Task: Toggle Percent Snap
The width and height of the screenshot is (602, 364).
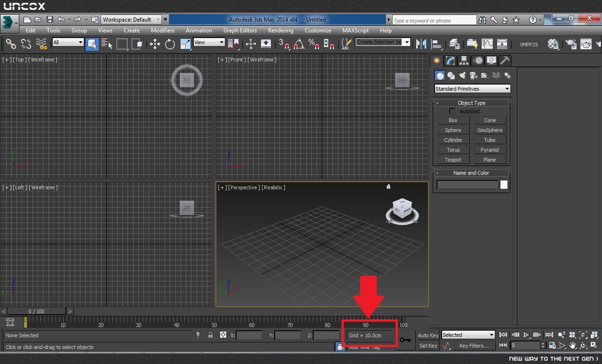Action: [x=314, y=44]
